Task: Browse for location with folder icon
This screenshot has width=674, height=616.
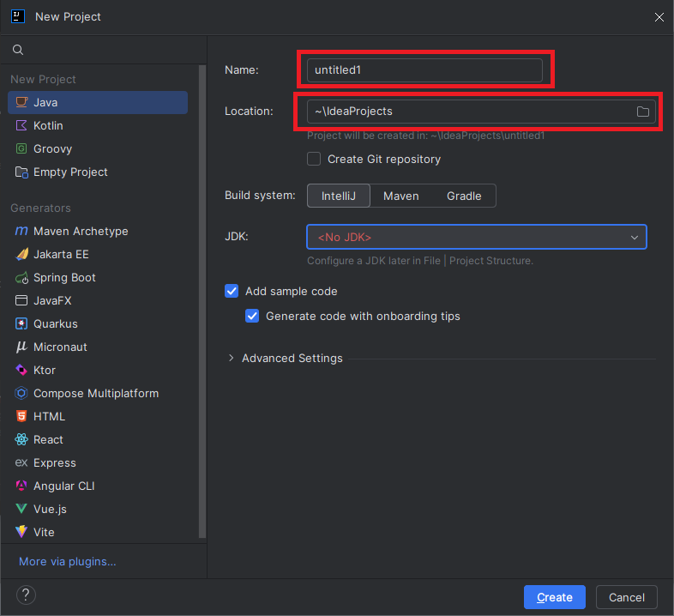Action: click(642, 112)
